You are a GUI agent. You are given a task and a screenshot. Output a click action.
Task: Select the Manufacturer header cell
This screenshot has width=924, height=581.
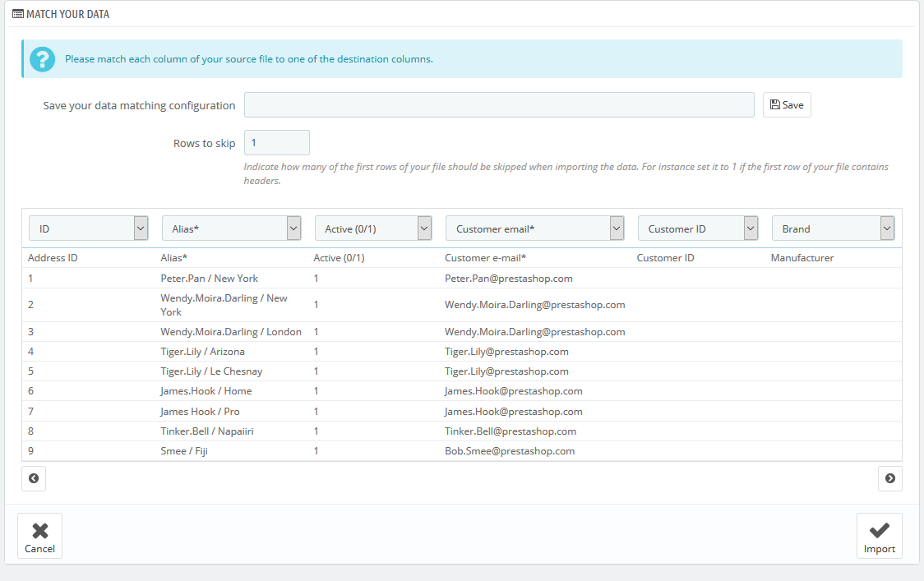[x=802, y=258]
